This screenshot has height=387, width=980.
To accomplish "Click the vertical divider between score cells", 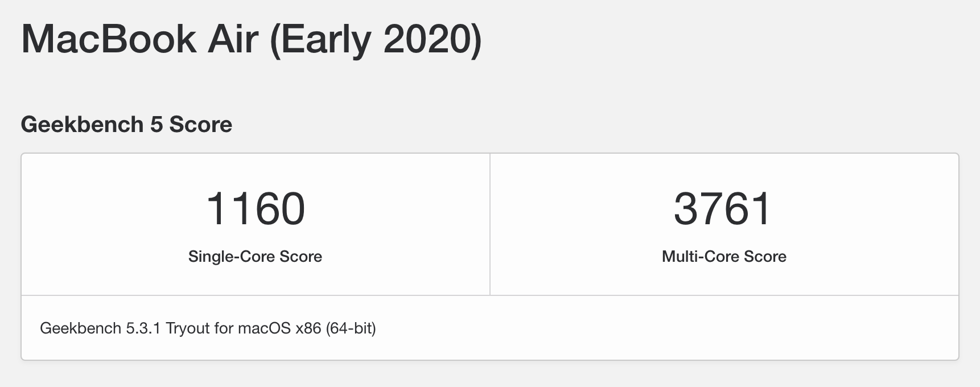I will point(490,224).
